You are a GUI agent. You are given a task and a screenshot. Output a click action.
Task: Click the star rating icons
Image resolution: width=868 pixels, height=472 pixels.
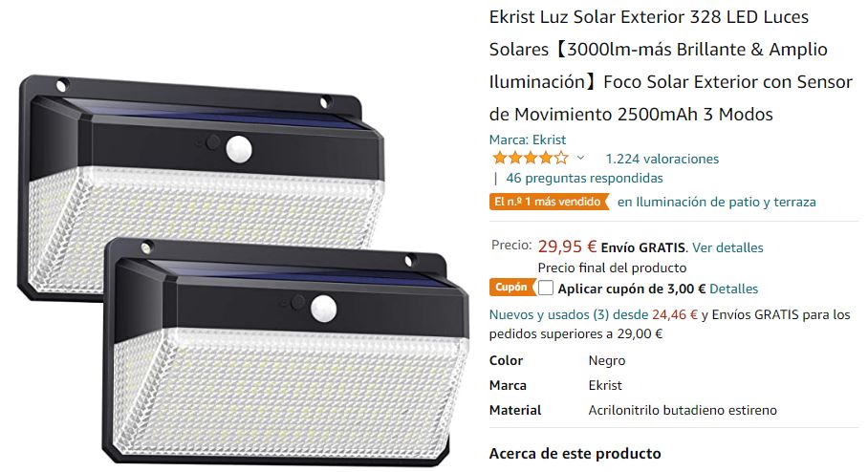[531, 159]
